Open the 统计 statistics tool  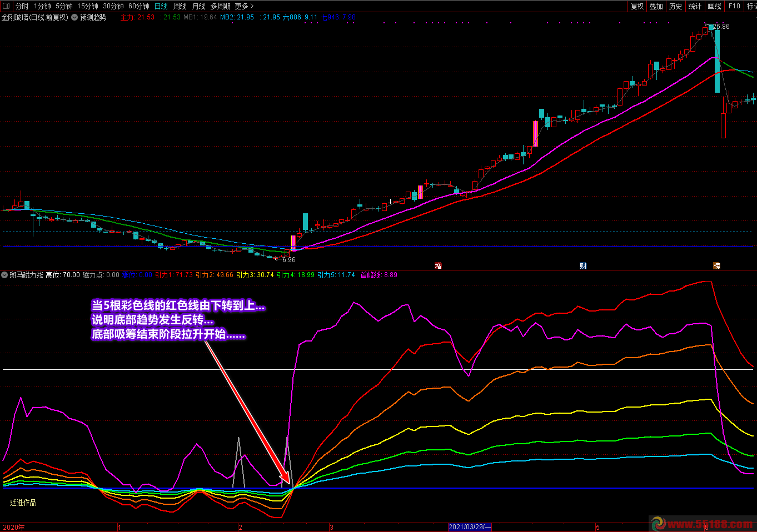tap(695, 6)
